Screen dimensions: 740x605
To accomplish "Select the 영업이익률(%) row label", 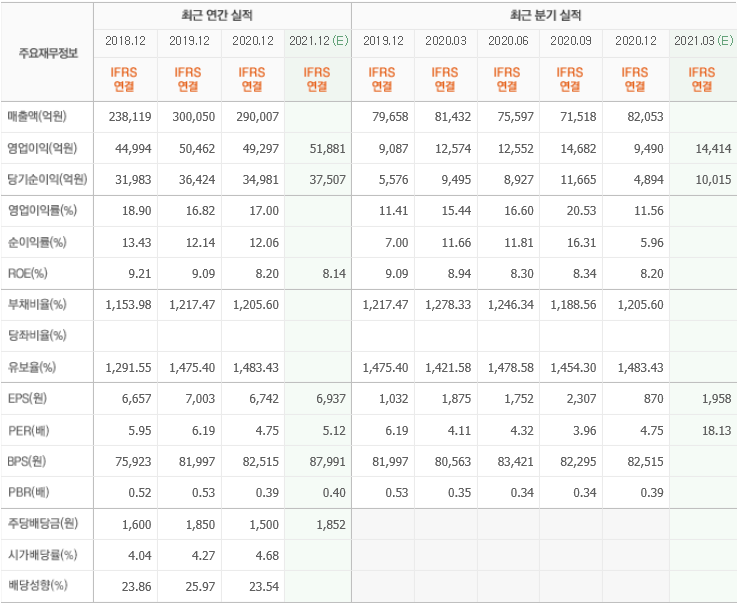I will [42, 210].
